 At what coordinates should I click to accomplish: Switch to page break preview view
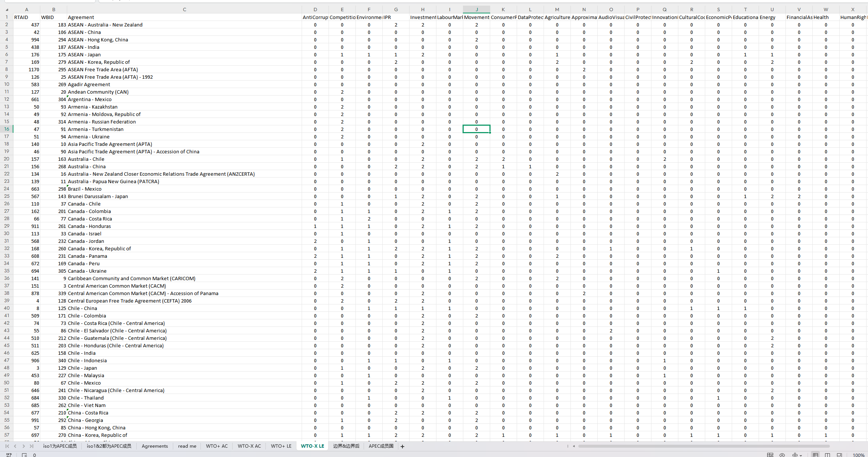[x=827, y=455]
